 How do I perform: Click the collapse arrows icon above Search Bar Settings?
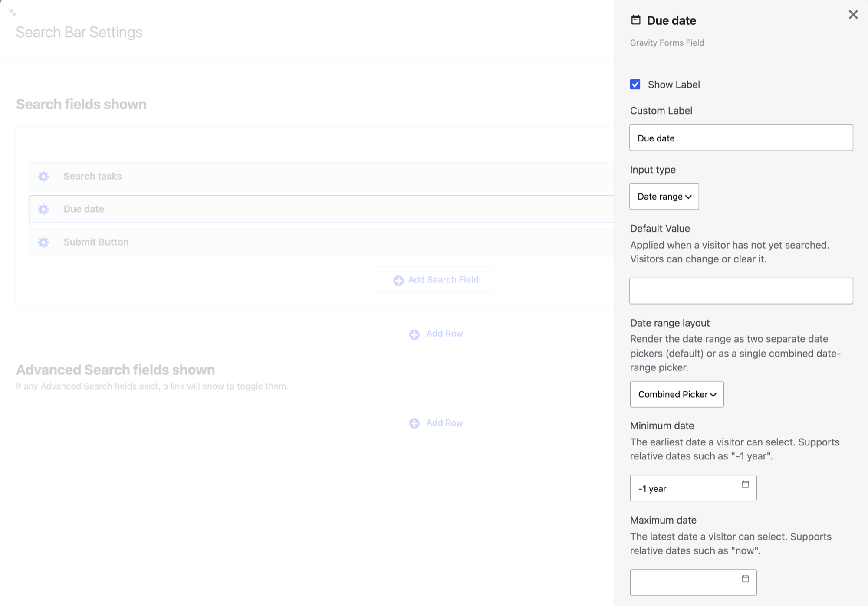tap(13, 13)
